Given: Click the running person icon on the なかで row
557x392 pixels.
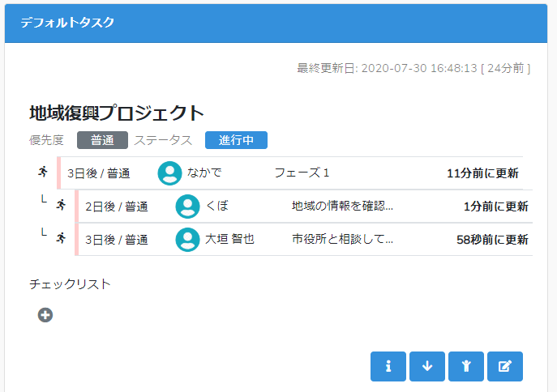Looking at the screenshot, I should tap(43, 172).
